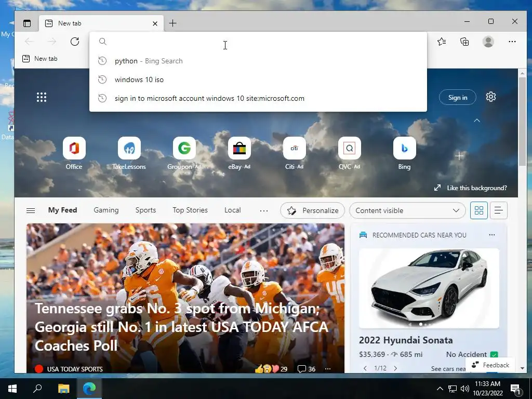Close the New tab tab
532x399 pixels.
pyautogui.click(x=155, y=23)
